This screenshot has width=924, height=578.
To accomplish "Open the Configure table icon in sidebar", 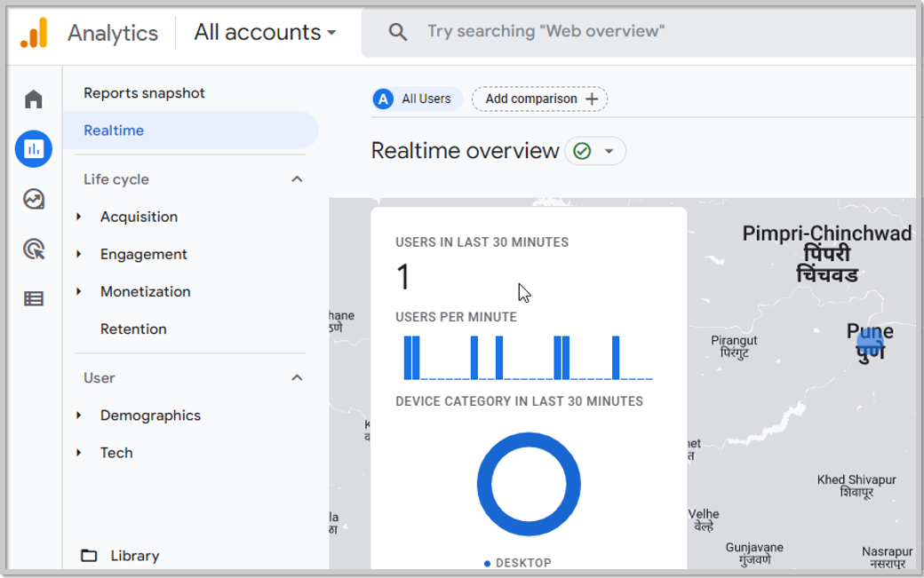I will pos(34,299).
